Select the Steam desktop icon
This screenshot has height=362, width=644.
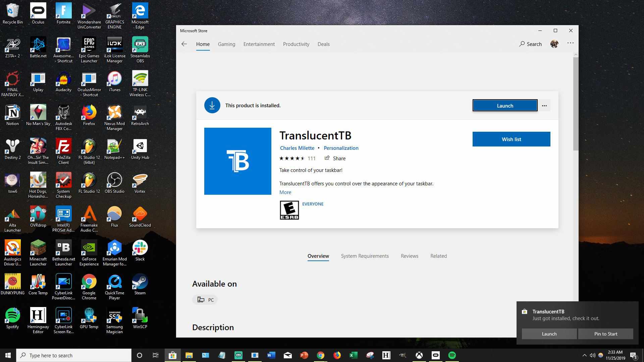[140, 285]
